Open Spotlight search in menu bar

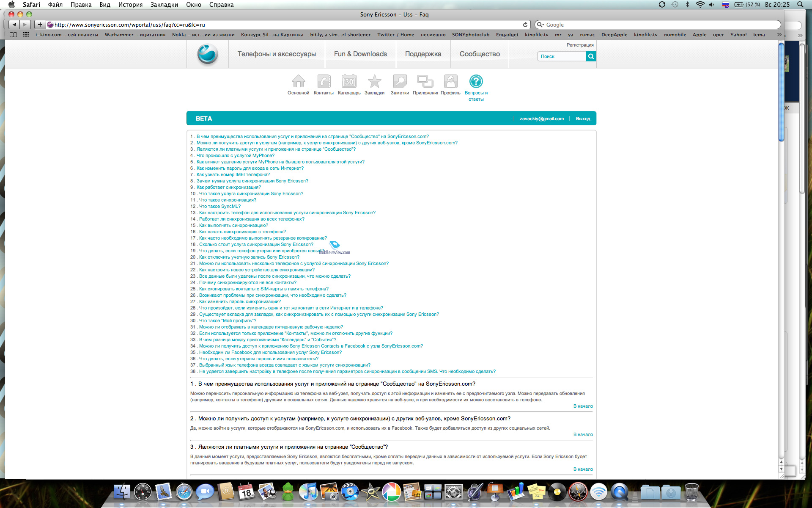[x=800, y=5]
